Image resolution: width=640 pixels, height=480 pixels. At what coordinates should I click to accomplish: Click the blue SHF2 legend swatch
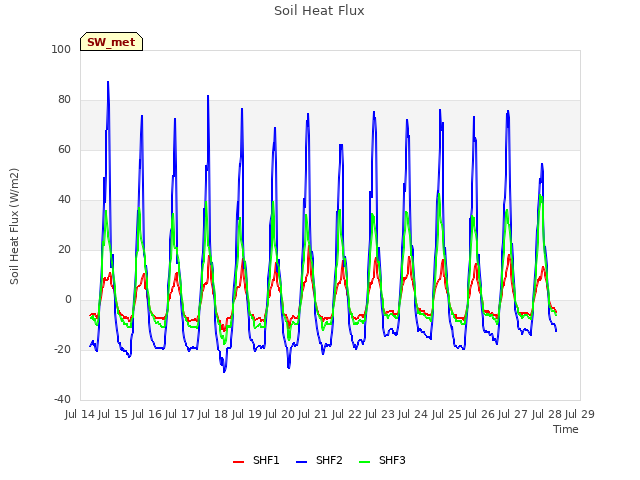click(x=301, y=462)
